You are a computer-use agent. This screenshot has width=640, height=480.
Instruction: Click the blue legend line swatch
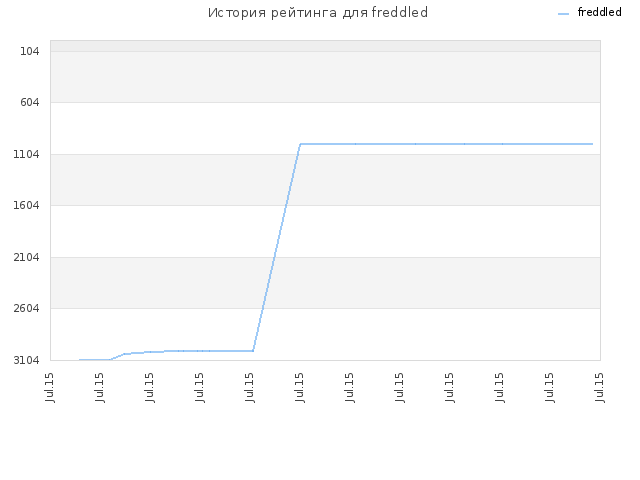click(563, 14)
